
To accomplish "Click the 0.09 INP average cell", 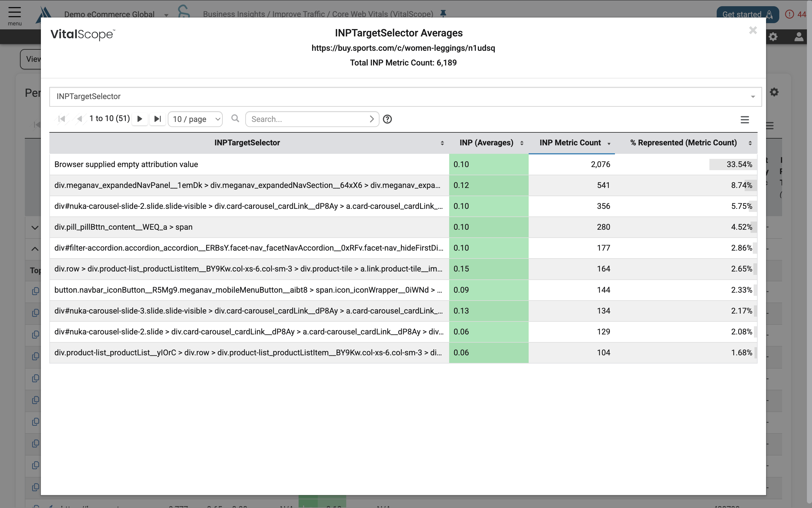I will [x=489, y=290].
